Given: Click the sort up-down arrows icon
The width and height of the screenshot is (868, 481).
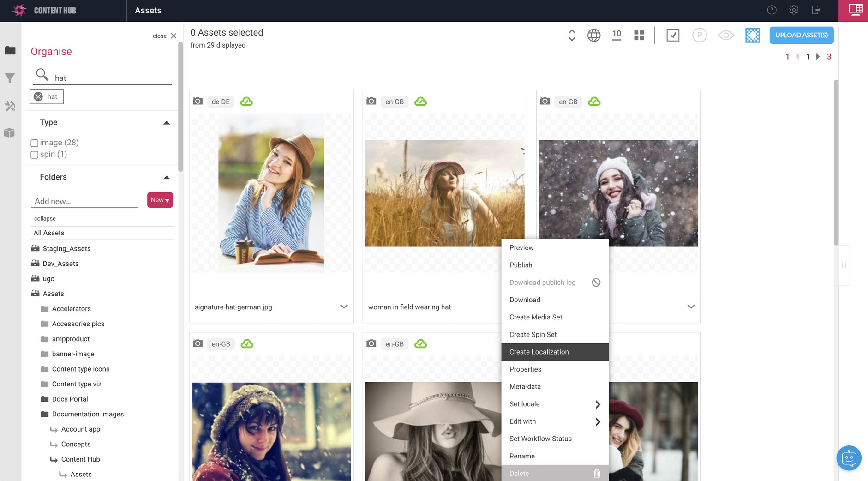Looking at the screenshot, I should tap(572, 36).
